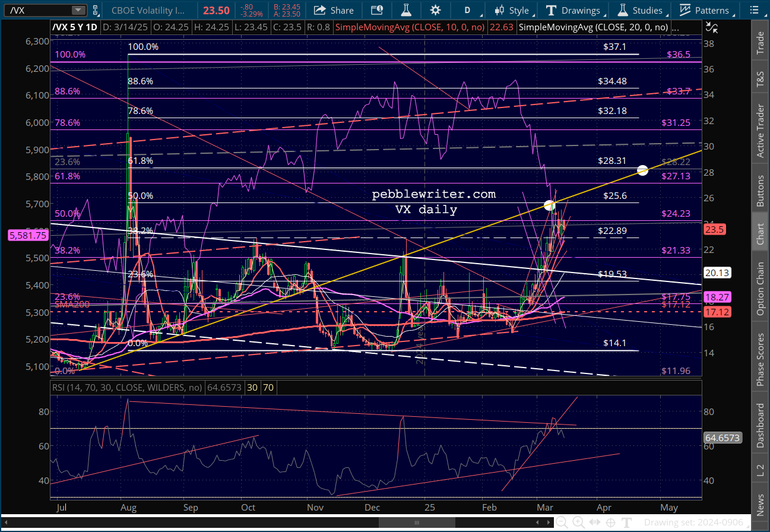Click the RSI overbought level 70 box
770x532 pixels.
[268, 388]
